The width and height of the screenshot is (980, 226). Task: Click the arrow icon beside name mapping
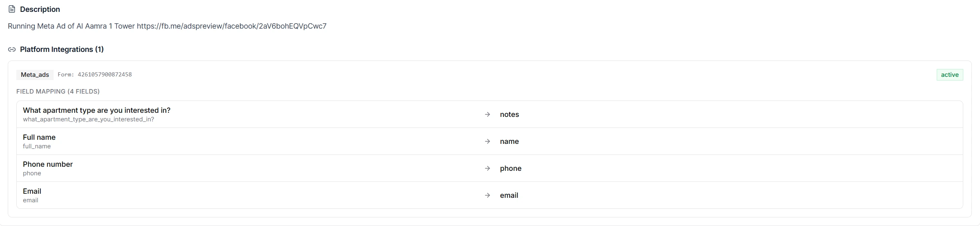click(487, 141)
